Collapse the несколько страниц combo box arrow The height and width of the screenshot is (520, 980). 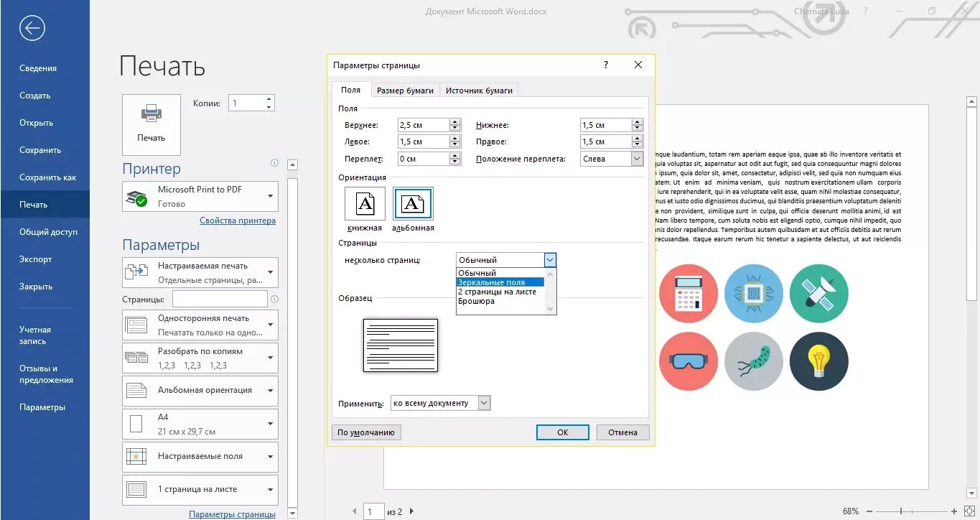point(550,260)
